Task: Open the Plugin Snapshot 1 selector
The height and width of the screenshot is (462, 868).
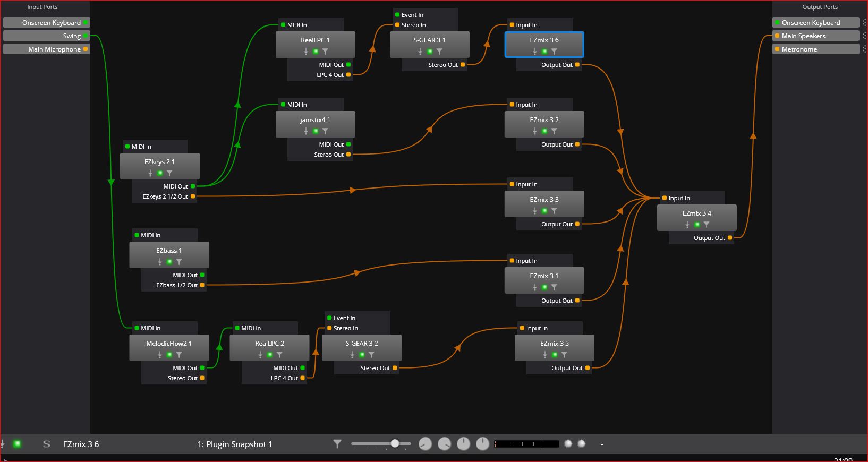Action: pos(235,444)
